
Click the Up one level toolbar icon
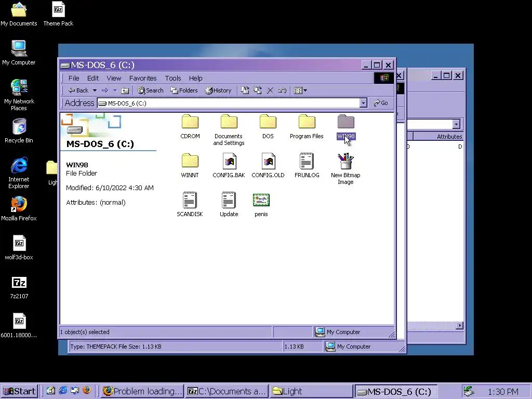click(x=125, y=90)
